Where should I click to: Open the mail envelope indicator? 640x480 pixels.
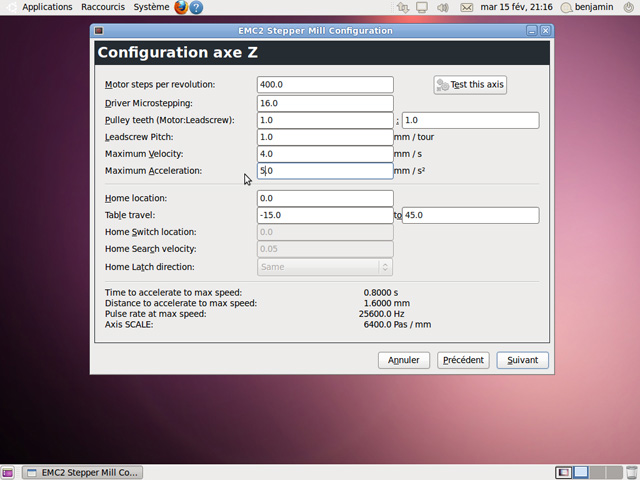point(467,7)
